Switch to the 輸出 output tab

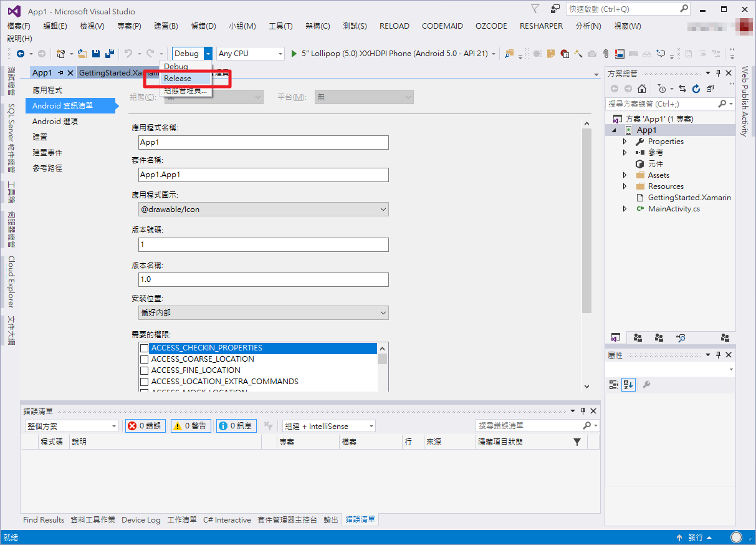coord(331,519)
